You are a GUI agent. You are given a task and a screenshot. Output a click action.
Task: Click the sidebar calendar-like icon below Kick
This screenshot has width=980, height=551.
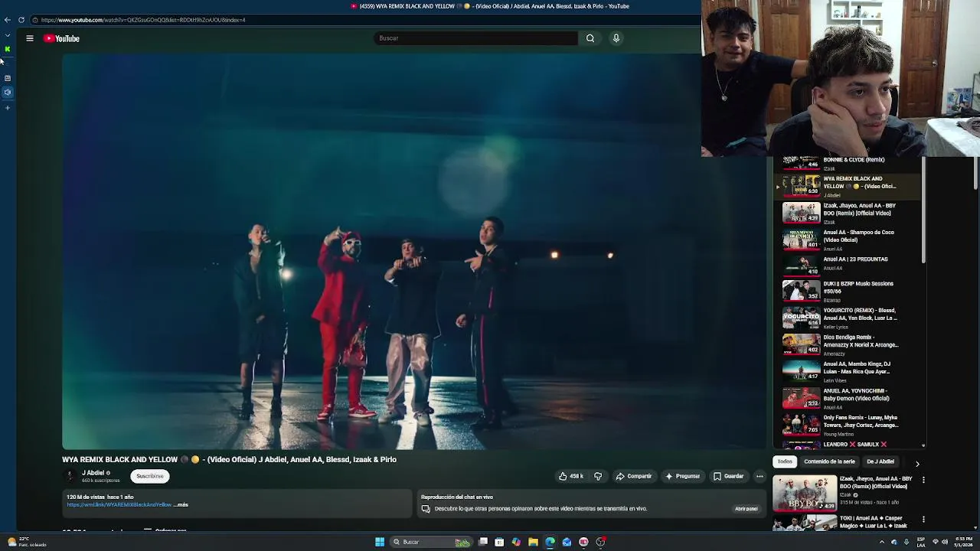pyautogui.click(x=8, y=78)
